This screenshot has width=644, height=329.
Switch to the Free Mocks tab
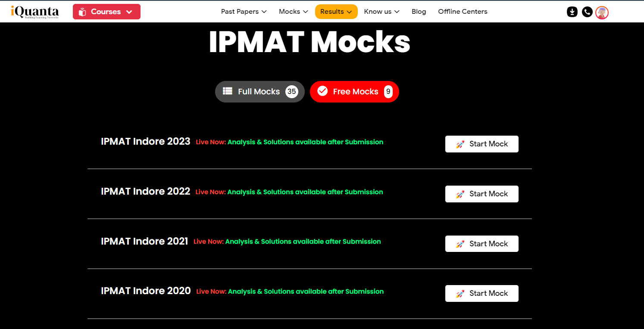click(x=354, y=92)
